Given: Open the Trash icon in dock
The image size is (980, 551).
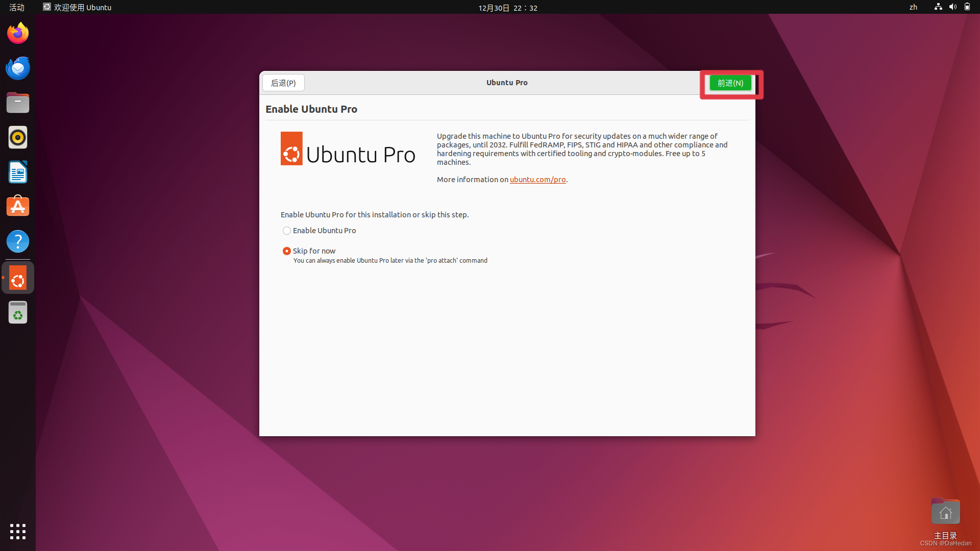Looking at the screenshot, I should click(x=18, y=313).
